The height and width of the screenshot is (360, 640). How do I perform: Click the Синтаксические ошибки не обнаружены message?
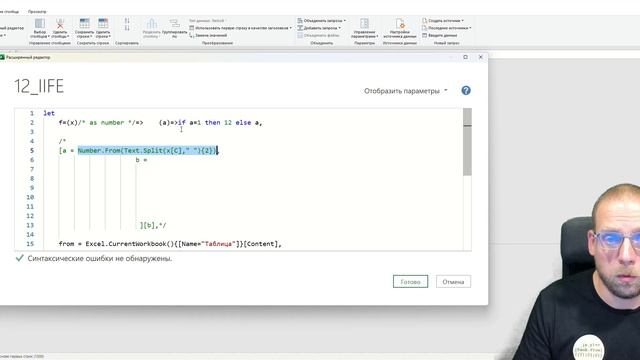pyautogui.click(x=100, y=258)
